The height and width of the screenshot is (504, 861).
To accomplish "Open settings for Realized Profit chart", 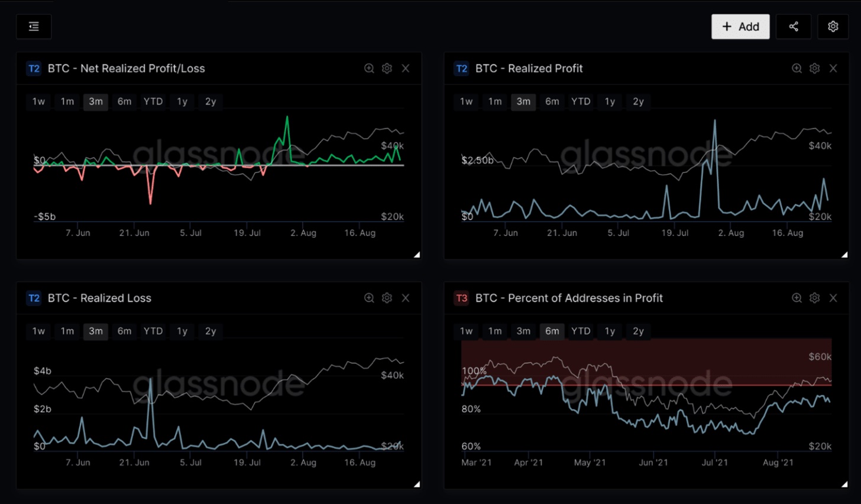I will pos(814,69).
